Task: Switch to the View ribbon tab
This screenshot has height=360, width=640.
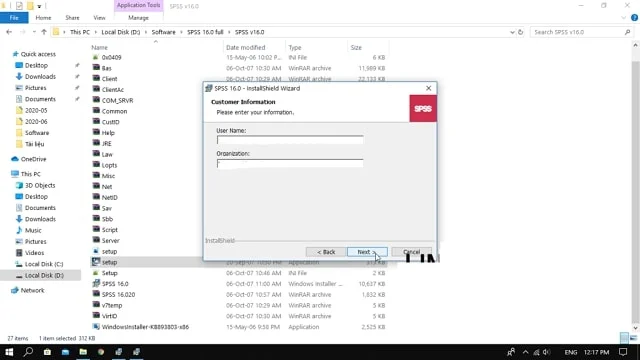Action: [99, 18]
